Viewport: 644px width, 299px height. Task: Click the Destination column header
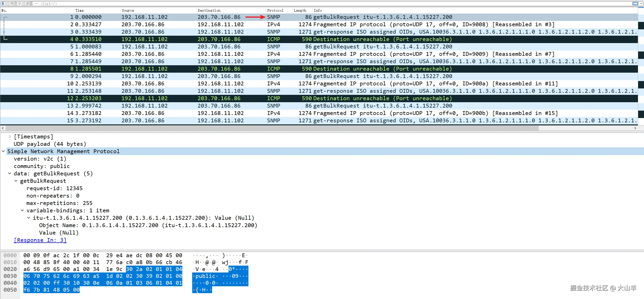[x=209, y=10]
